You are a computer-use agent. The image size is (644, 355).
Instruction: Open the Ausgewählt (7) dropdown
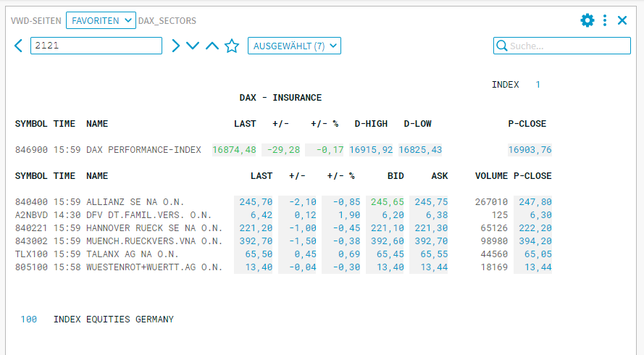(x=294, y=46)
